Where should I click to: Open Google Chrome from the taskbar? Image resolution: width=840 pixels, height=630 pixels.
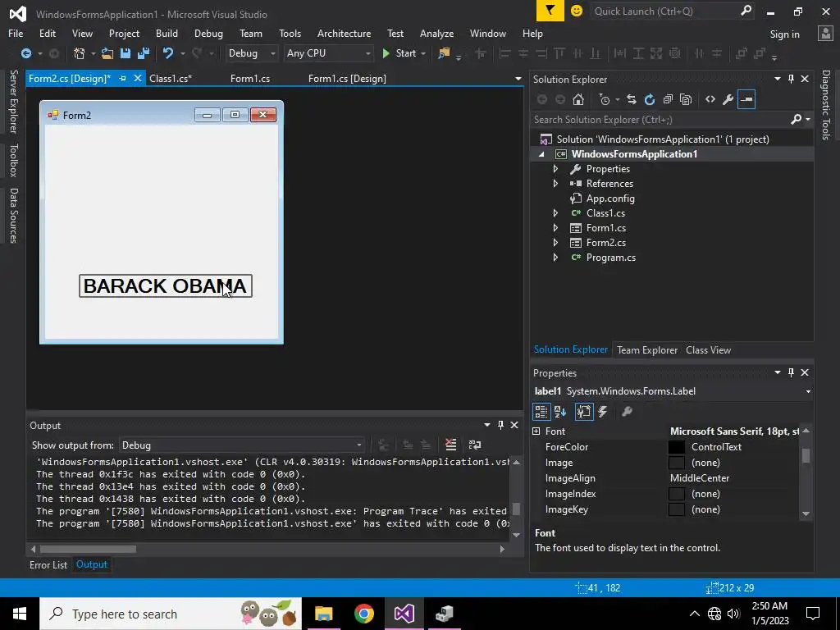[x=363, y=614]
